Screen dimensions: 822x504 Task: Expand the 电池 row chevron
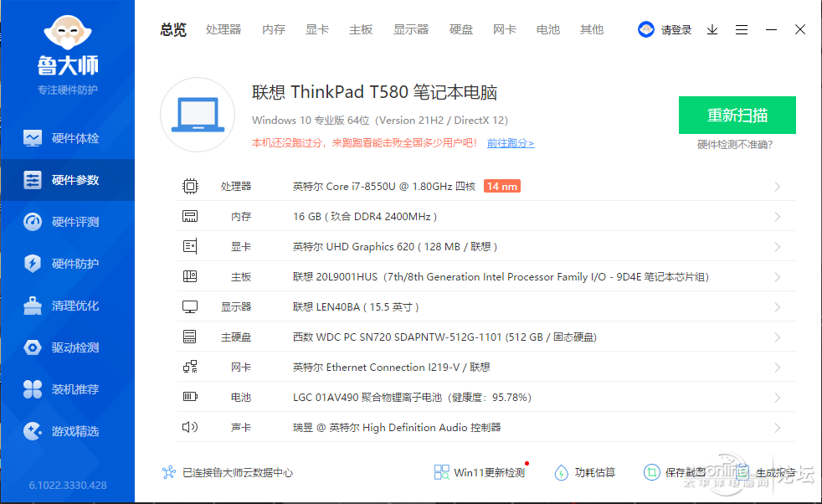(x=778, y=398)
